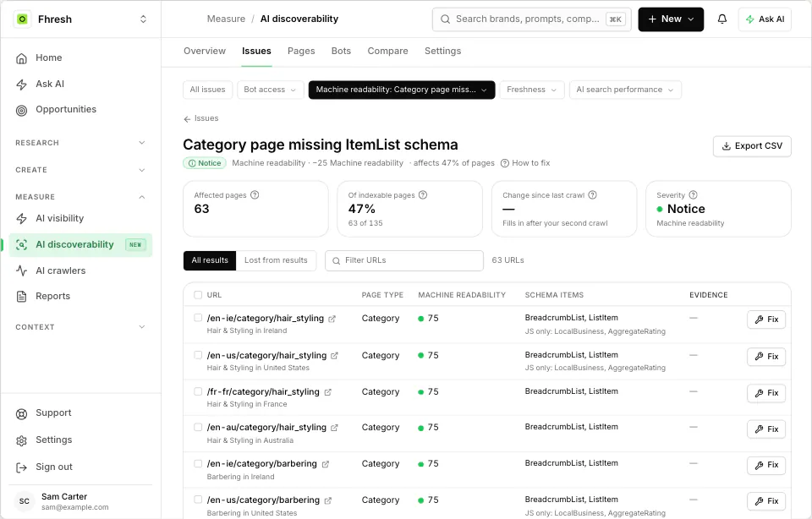Click the sidebar Settings gear icon
Viewport: 812px width, 519px height.
click(21, 441)
